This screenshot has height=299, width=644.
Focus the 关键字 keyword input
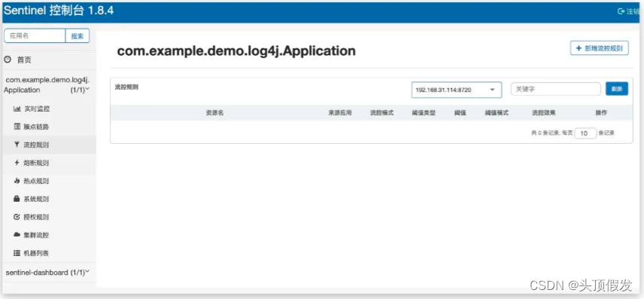(x=556, y=89)
